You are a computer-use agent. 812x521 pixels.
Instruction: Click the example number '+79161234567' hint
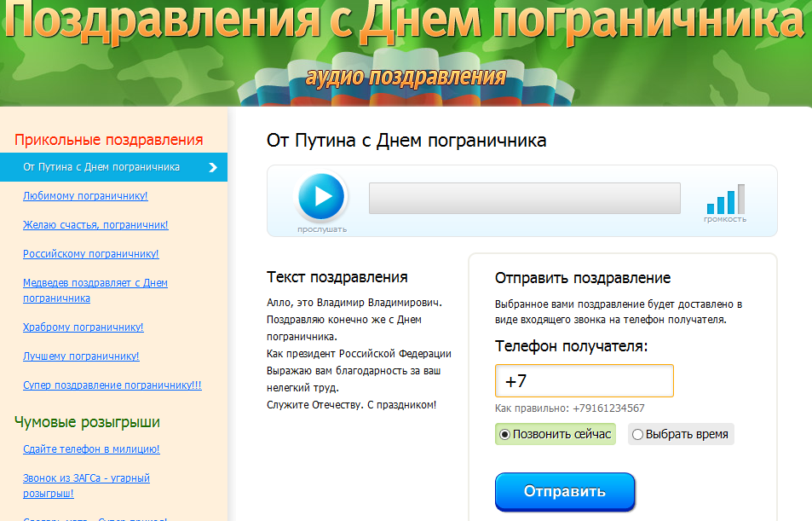(608, 408)
